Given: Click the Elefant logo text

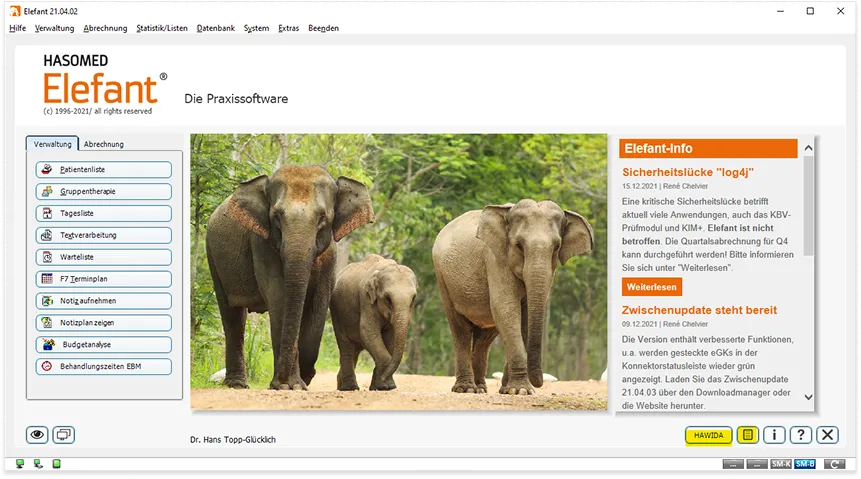Looking at the screenshot, I should (x=100, y=89).
